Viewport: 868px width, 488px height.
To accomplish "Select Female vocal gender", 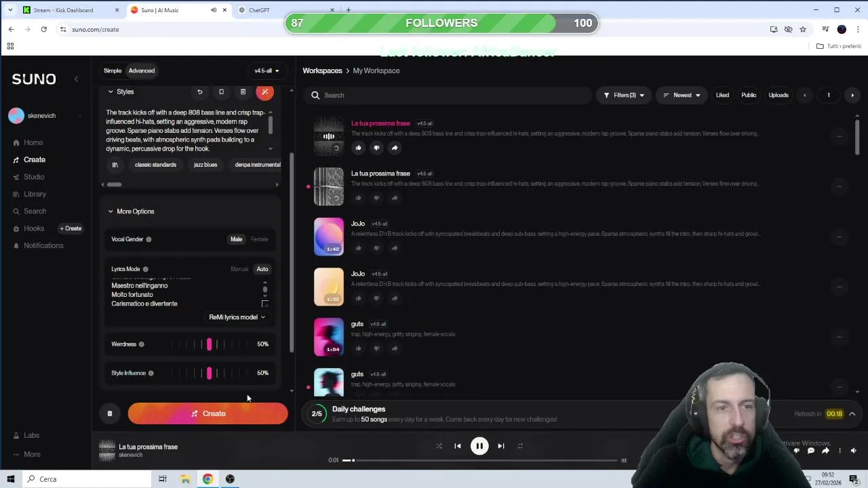I will (x=259, y=239).
